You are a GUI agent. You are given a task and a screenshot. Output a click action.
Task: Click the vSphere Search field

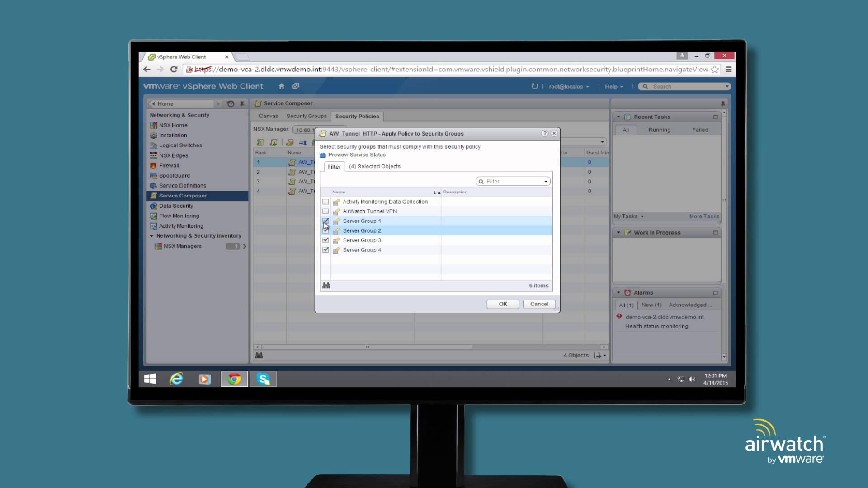click(x=684, y=86)
